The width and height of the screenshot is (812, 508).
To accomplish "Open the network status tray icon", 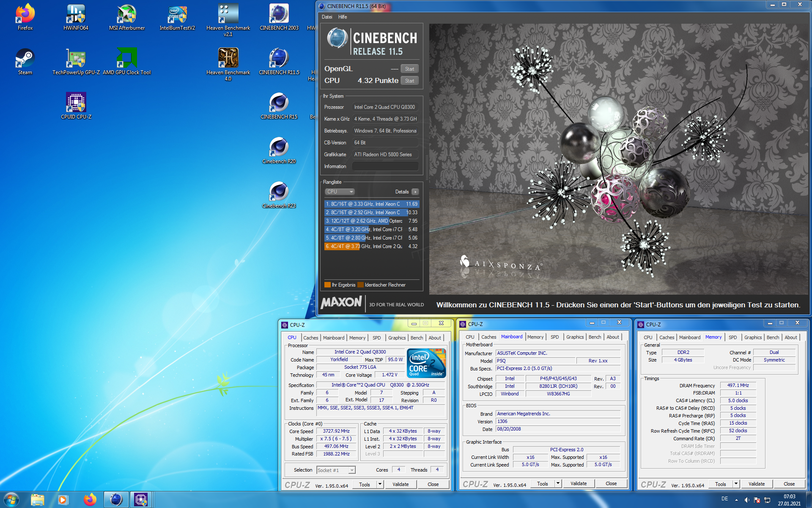I will click(x=767, y=500).
